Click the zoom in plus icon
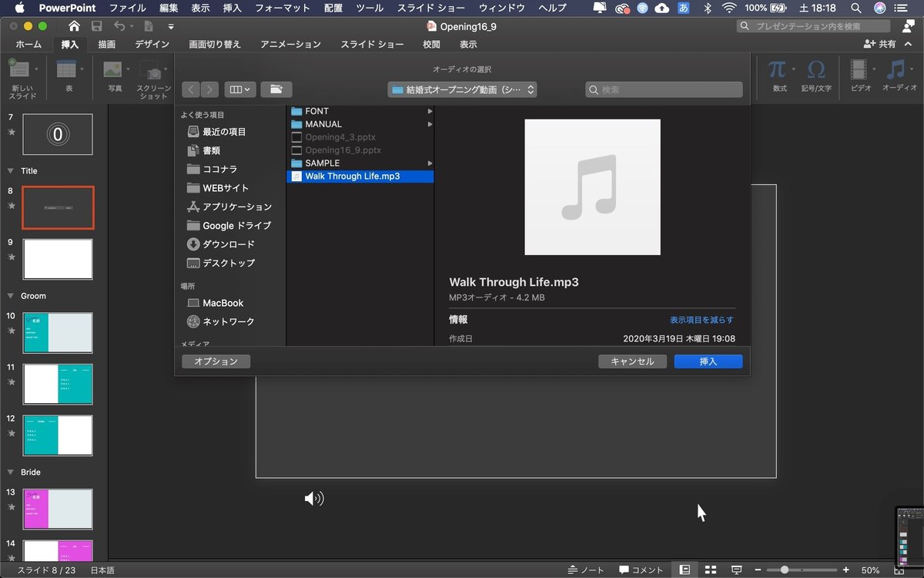This screenshot has width=924, height=578. pos(846,570)
